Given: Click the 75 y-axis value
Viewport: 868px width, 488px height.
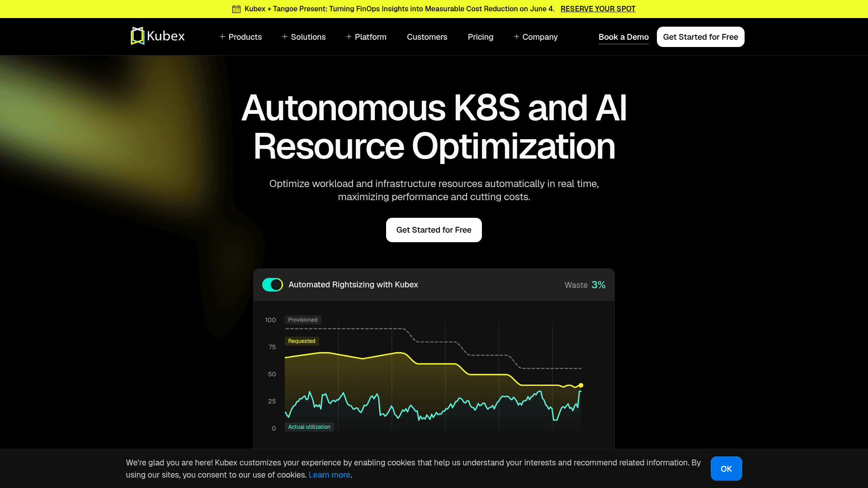Looking at the screenshot, I should pyautogui.click(x=272, y=347).
